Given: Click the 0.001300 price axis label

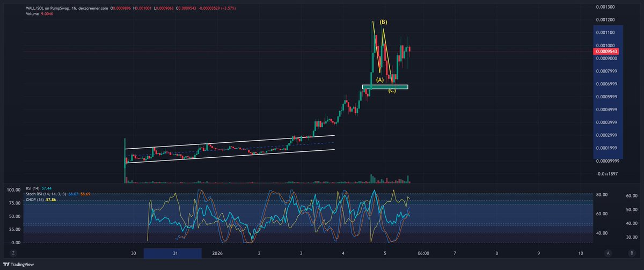Looking at the screenshot, I should [606, 7].
